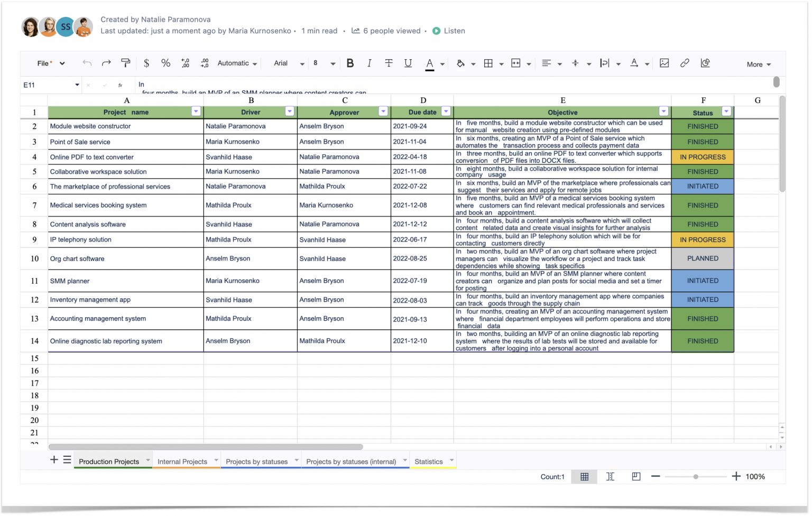Click the percent format icon
The image size is (812, 516).
click(x=166, y=63)
